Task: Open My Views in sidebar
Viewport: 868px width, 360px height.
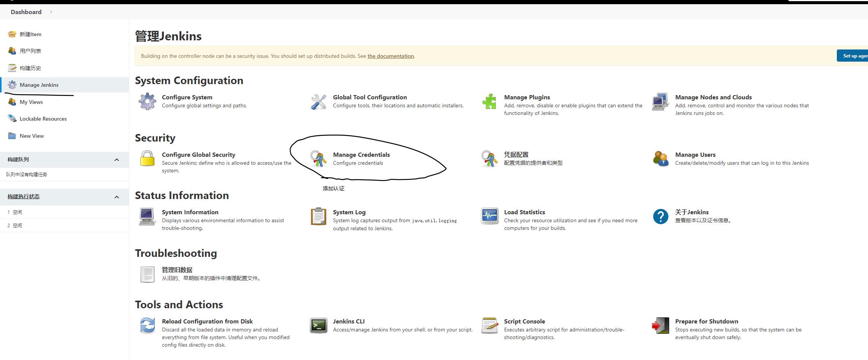Action: pos(31,102)
